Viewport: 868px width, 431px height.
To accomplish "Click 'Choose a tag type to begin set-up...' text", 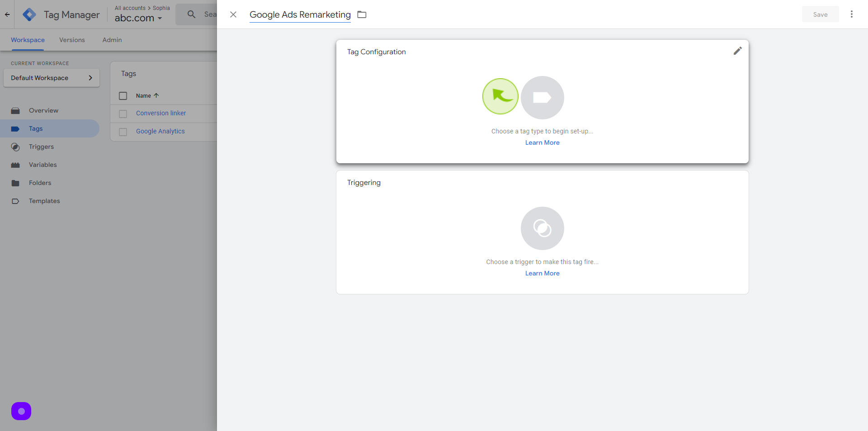I will 542,131.
